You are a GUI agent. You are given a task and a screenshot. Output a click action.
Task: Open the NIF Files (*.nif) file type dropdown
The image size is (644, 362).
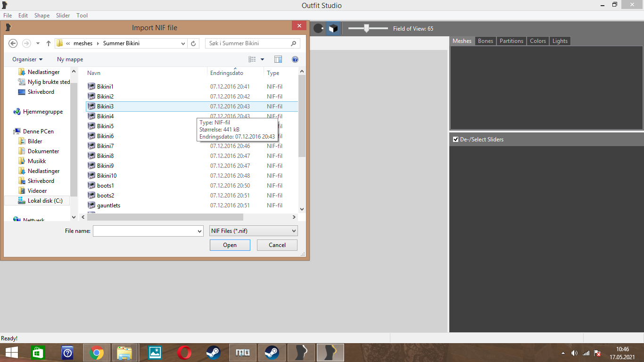[254, 231]
